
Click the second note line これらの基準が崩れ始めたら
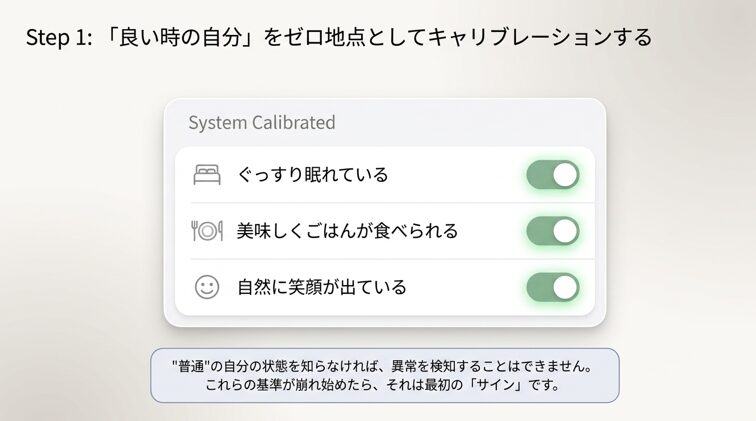point(382,385)
